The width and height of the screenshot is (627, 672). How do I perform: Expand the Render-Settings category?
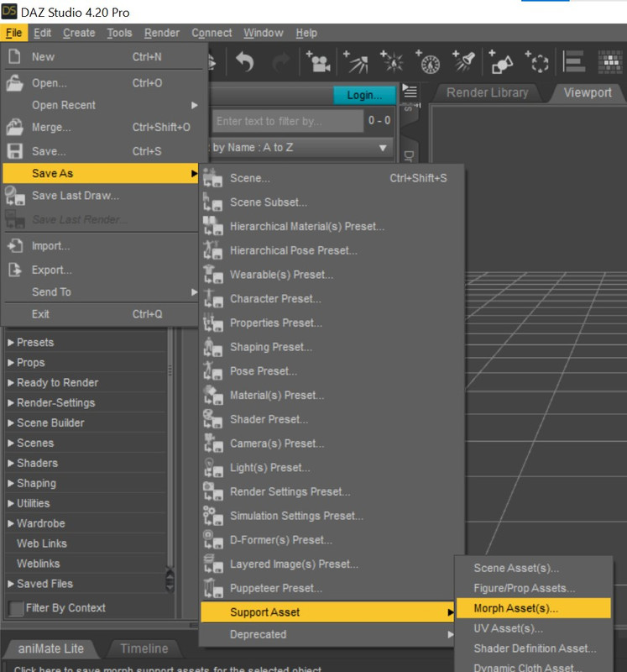tap(11, 403)
